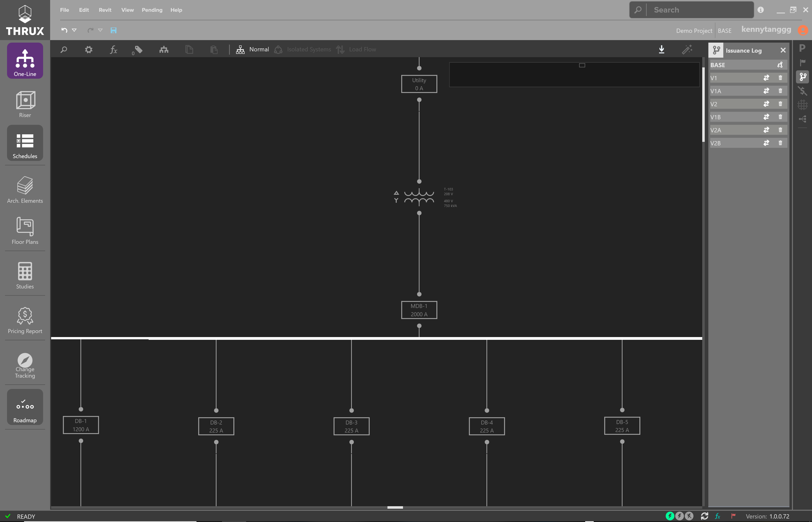The height and width of the screenshot is (522, 812).
Task: Click the teal fx icon in status bar
Action: [718, 516]
